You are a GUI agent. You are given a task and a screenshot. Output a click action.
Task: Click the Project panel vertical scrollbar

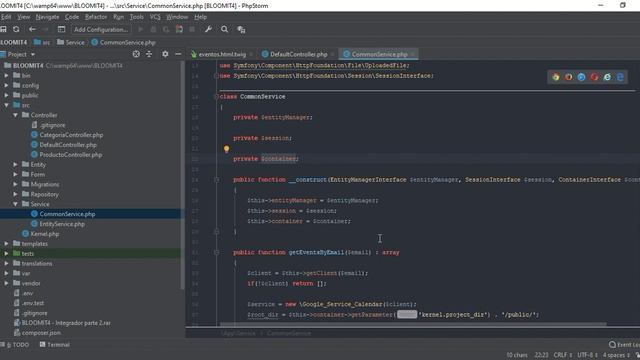click(182, 176)
